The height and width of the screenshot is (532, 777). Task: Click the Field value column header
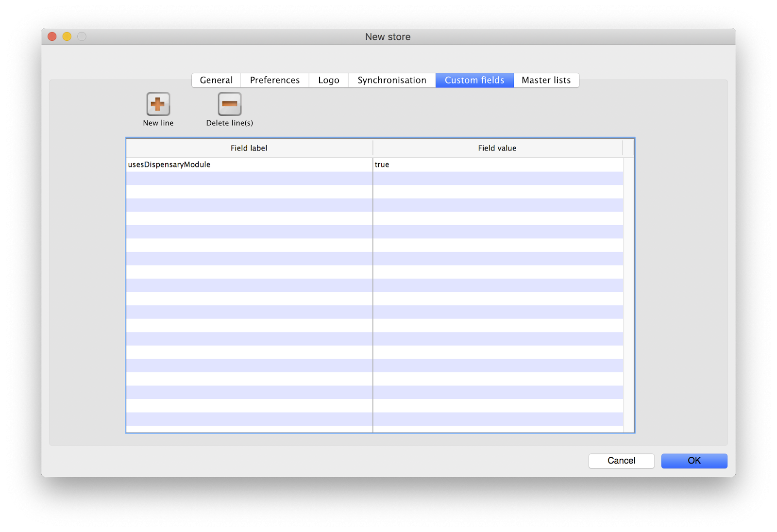pyautogui.click(x=497, y=148)
